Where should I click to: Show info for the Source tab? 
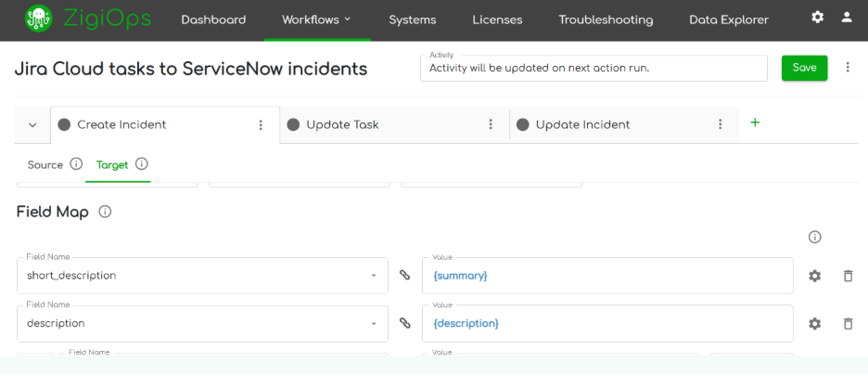76,164
